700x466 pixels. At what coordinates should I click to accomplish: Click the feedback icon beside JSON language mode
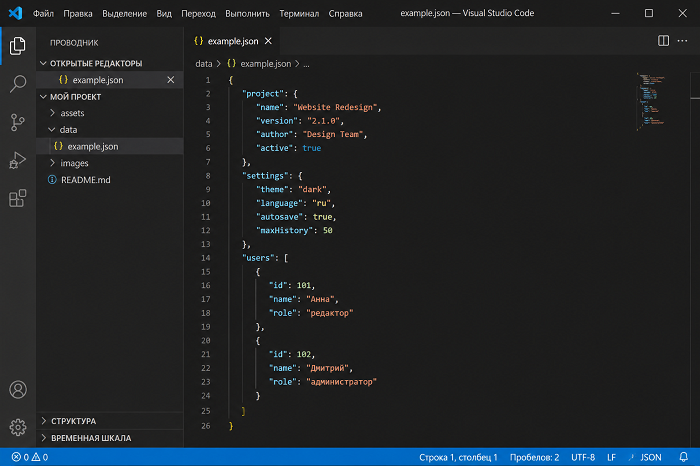(631, 457)
